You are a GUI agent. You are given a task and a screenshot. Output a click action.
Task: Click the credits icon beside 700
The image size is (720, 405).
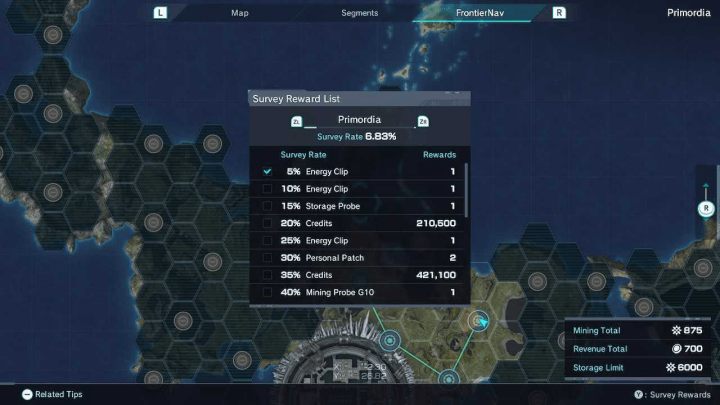click(x=676, y=349)
